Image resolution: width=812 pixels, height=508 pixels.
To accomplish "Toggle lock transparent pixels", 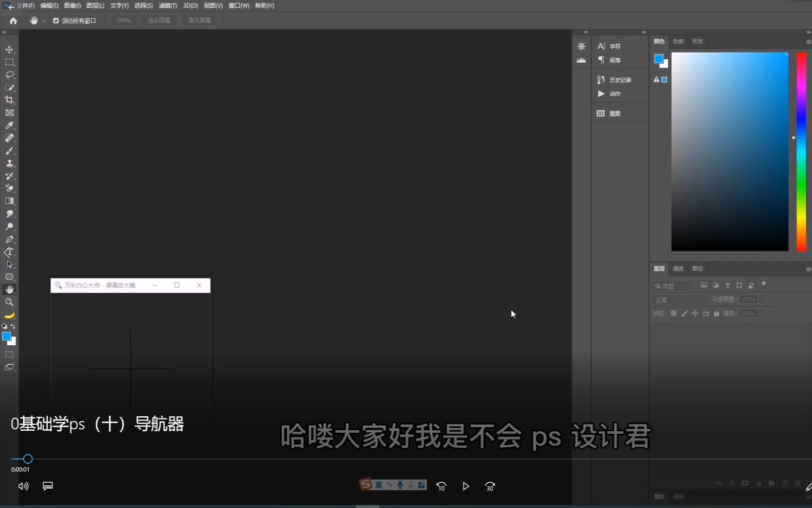I will (674, 313).
